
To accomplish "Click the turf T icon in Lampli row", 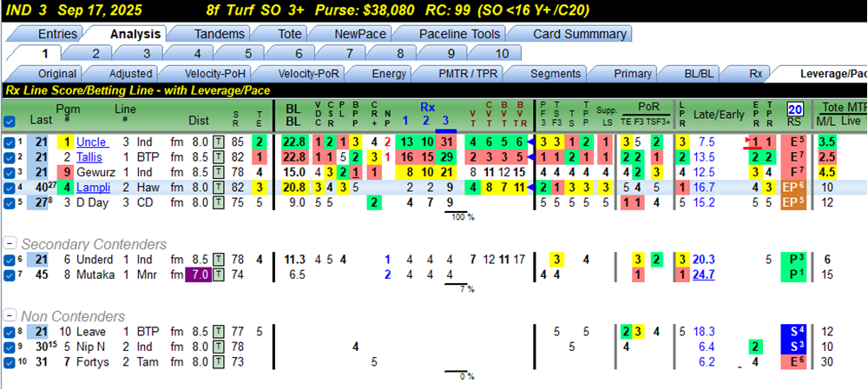I will tap(220, 188).
